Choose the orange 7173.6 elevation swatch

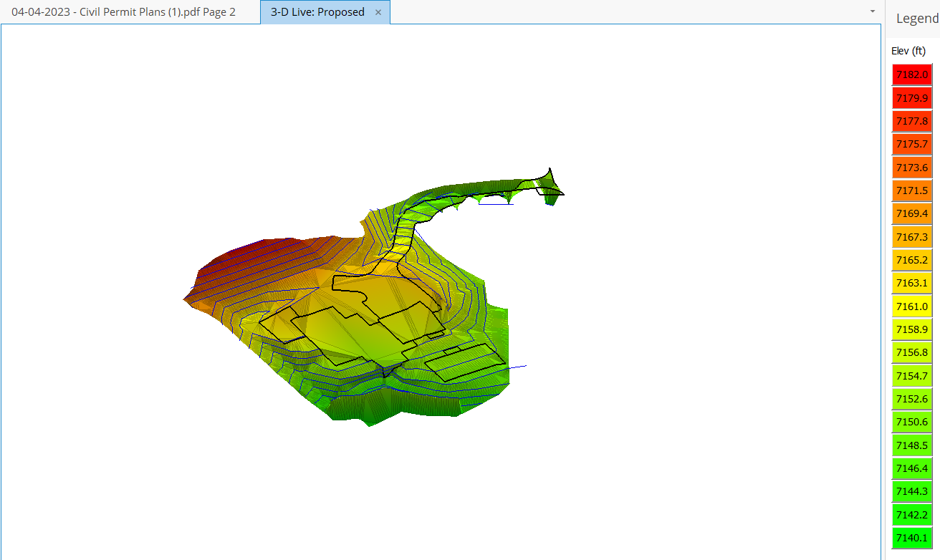911,168
